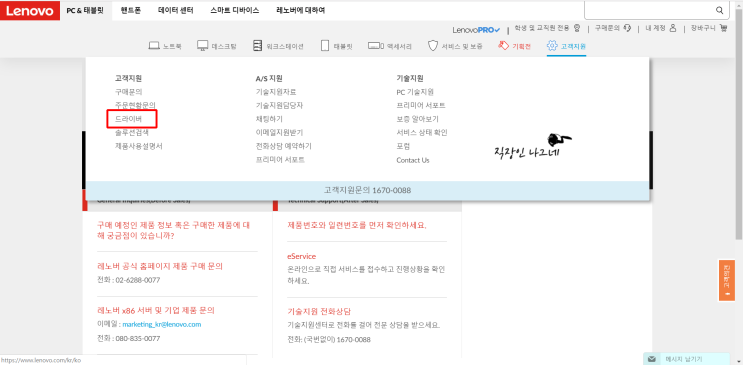The width and height of the screenshot is (743, 365).
Task: Open 레노버 x86 서버 및 기업 제품 문의
Action: (156, 310)
